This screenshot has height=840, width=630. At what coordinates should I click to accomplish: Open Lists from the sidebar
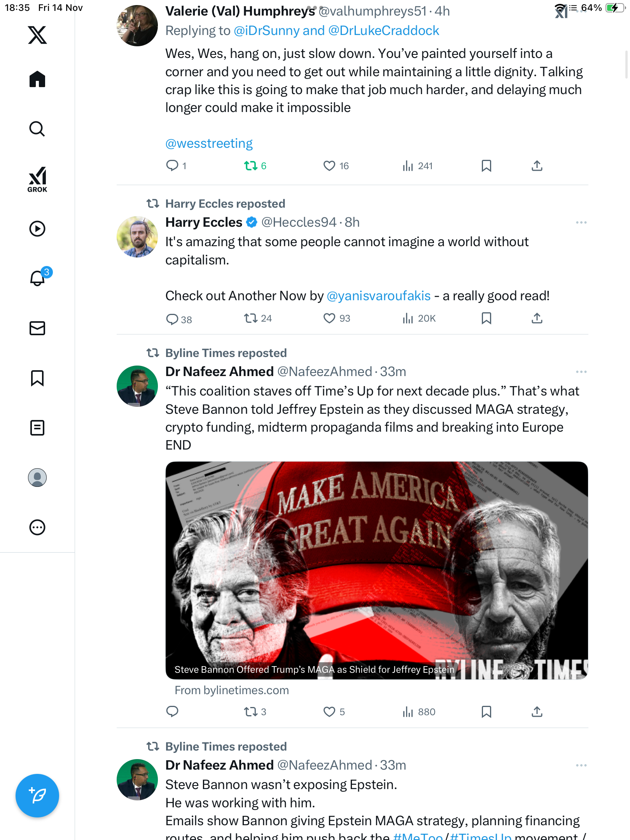(x=37, y=428)
